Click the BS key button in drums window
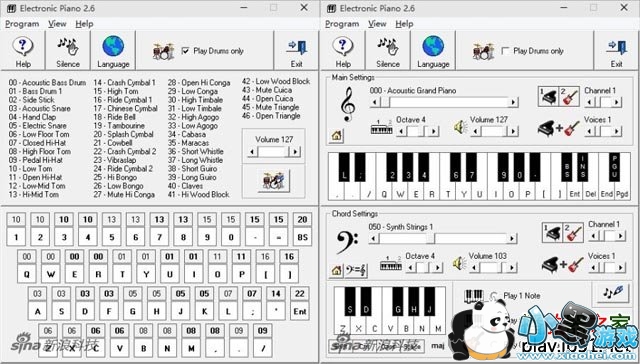This screenshot has height=364, width=640. [x=302, y=237]
